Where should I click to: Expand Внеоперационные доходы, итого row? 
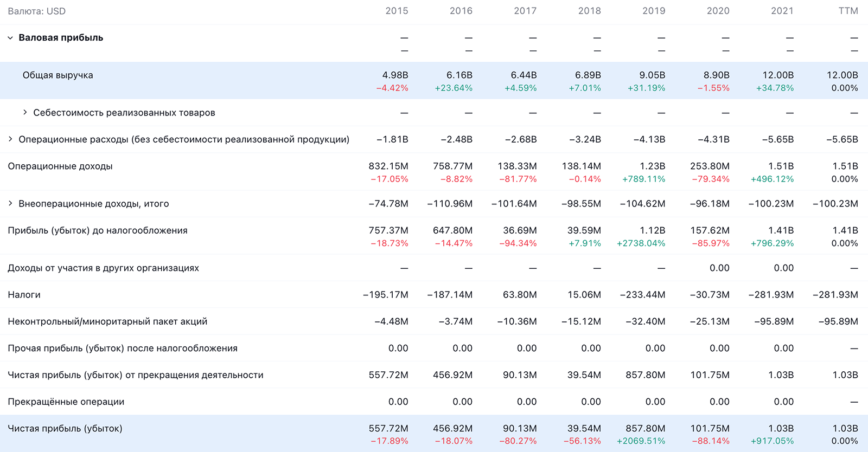10,204
